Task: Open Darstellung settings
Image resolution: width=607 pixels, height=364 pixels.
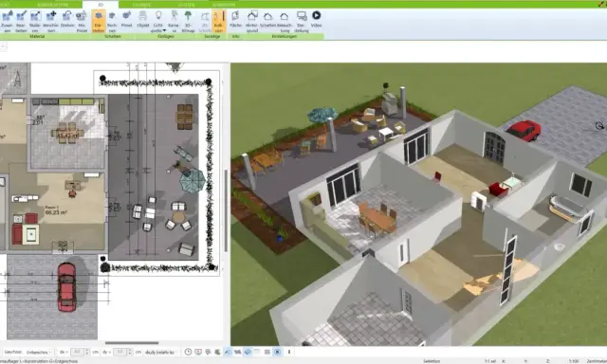Action: 302,21
